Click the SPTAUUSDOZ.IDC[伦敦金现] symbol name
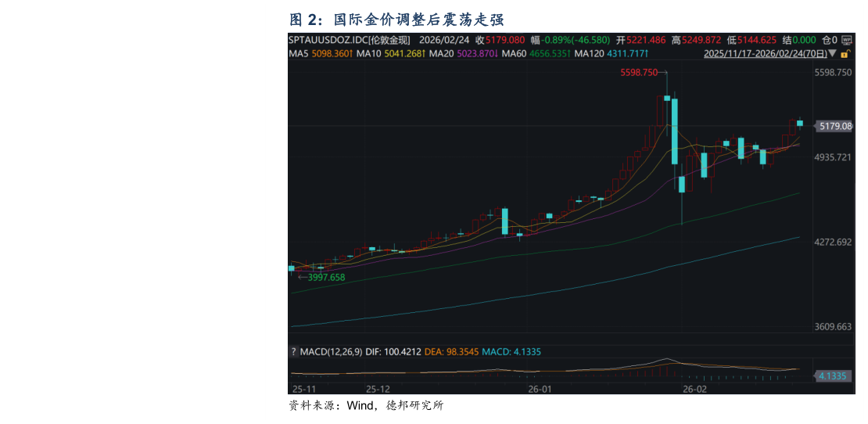 point(350,40)
